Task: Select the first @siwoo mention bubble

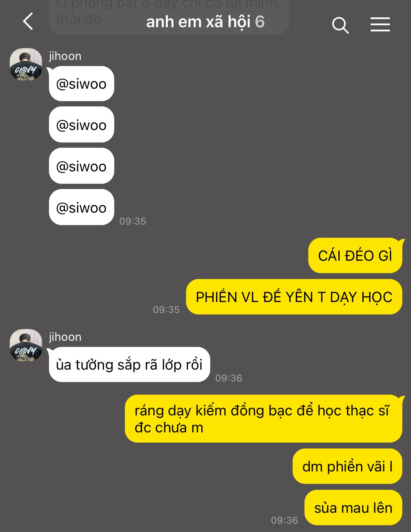Action: (x=82, y=84)
